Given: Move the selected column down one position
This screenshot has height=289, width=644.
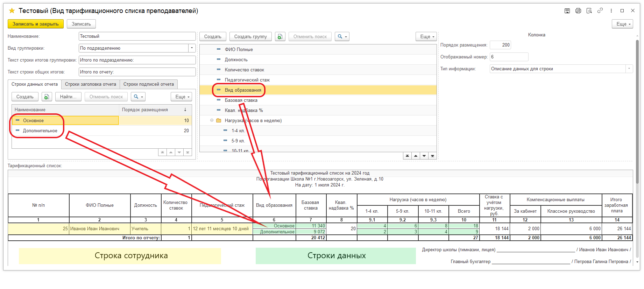Looking at the screenshot, I should pos(424,156).
